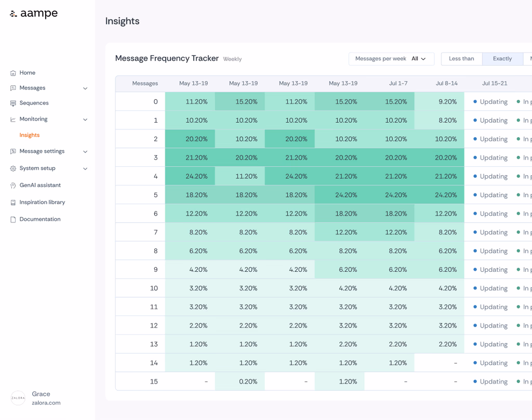Expand the System setup chevron

85,169
